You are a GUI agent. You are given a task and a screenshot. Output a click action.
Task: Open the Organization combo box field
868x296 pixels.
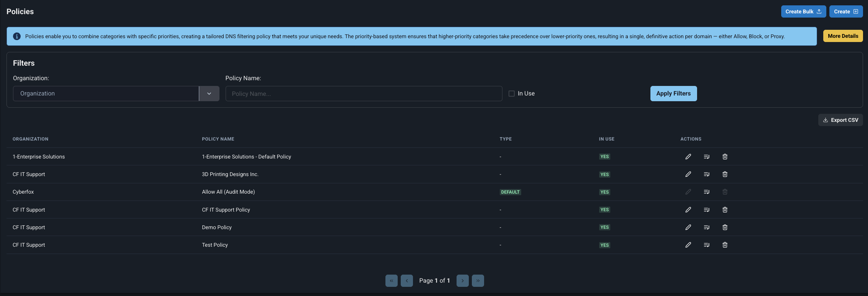pyautogui.click(x=106, y=94)
